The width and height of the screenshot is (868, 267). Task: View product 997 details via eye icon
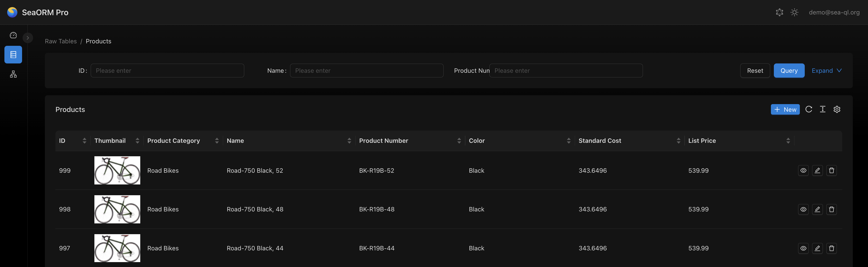[x=803, y=248]
